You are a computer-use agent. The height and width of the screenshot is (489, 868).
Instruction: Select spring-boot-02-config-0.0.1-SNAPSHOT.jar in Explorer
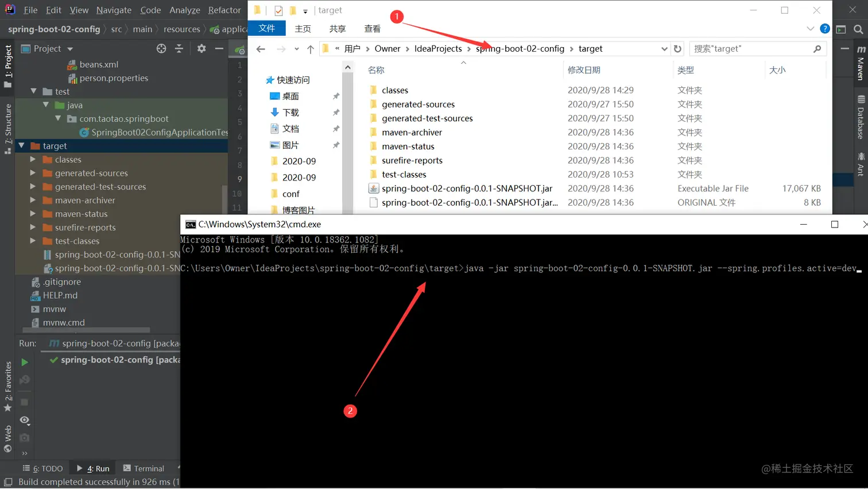(467, 188)
